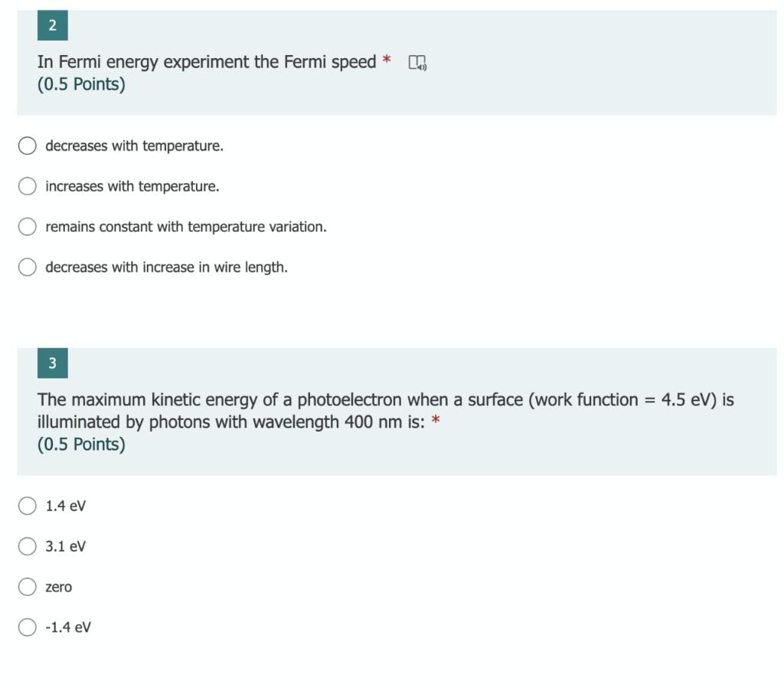784x694 pixels.
Task: Click the red required asterisk on question 2
Action: [386, 61]
